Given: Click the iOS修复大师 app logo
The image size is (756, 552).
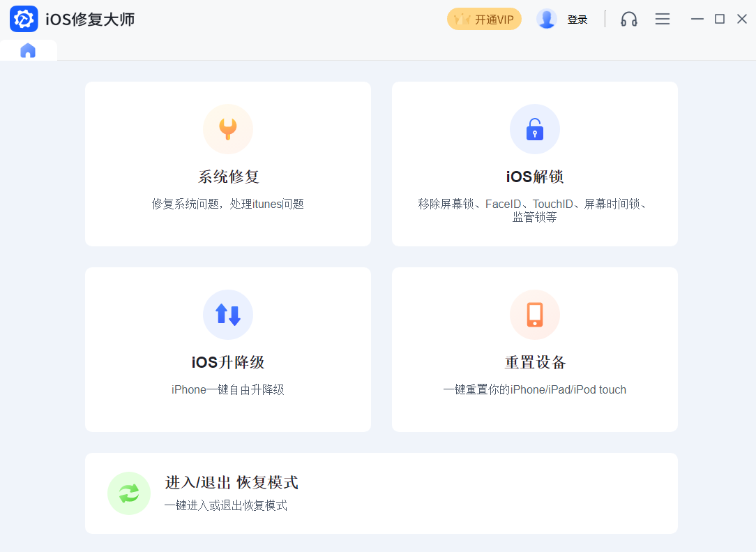Looking at the screenshot, I should tap(24, 20).
